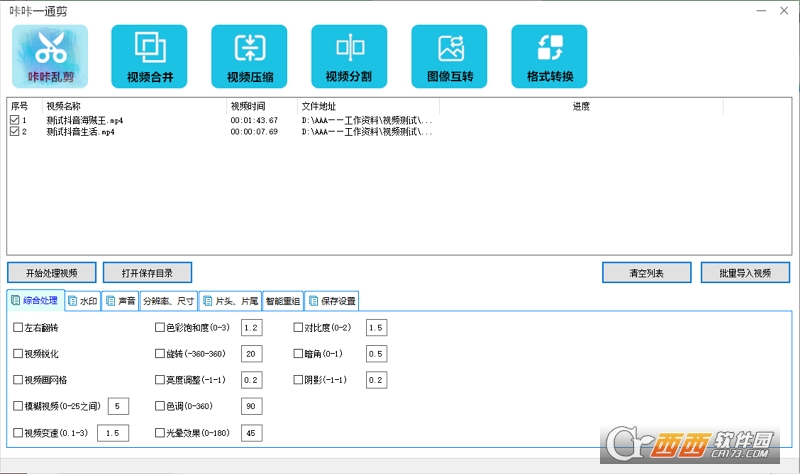Click the 视频名称 column header
This screenshot has height=474, width=800.
click(134, 106)
